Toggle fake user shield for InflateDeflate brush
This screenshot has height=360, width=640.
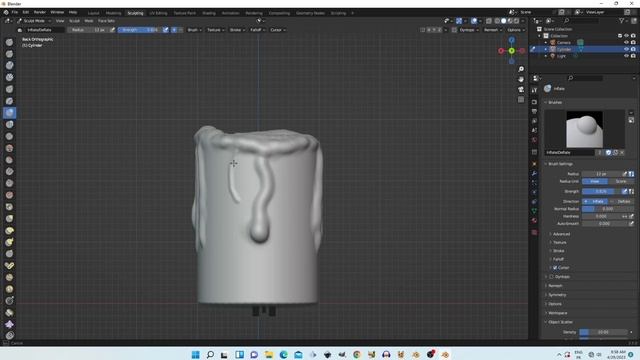(608, 152)
